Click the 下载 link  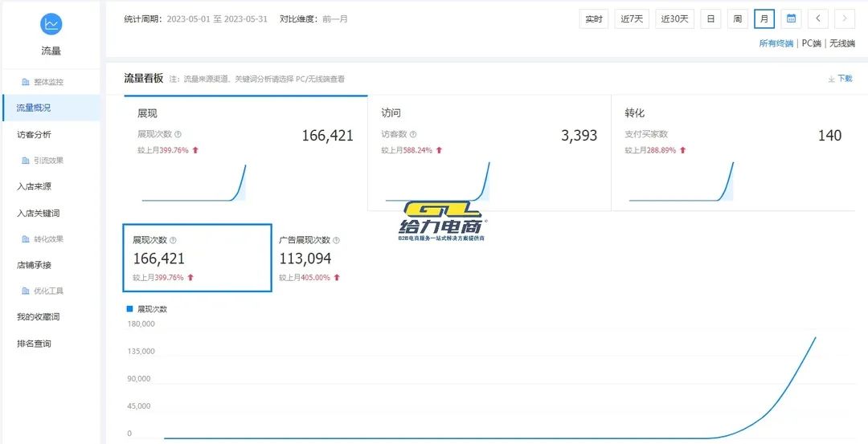coord(845,79)
